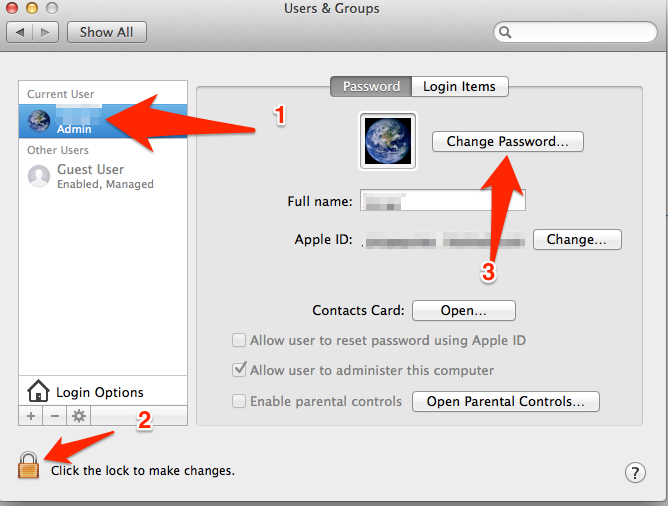Click the forward navigation arrow
Image resolution: width=668 pixels, height=506 pixels.
[45, 32]
